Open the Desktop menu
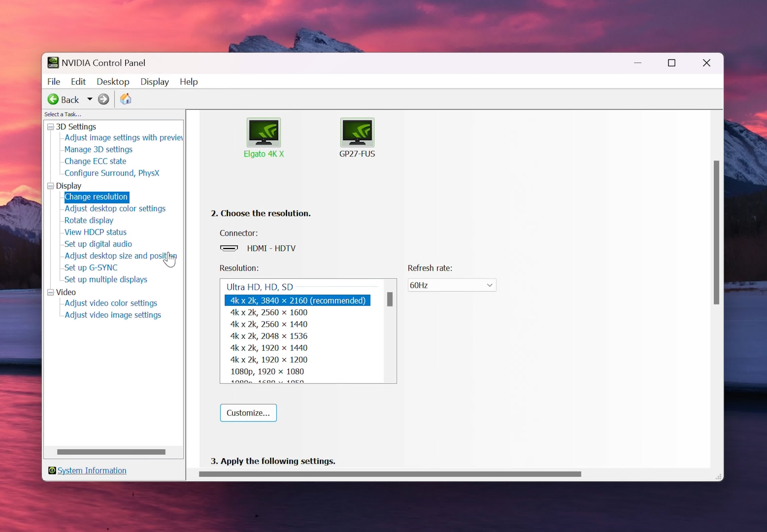This screenshot has width=767, height=532. [113, 82]
